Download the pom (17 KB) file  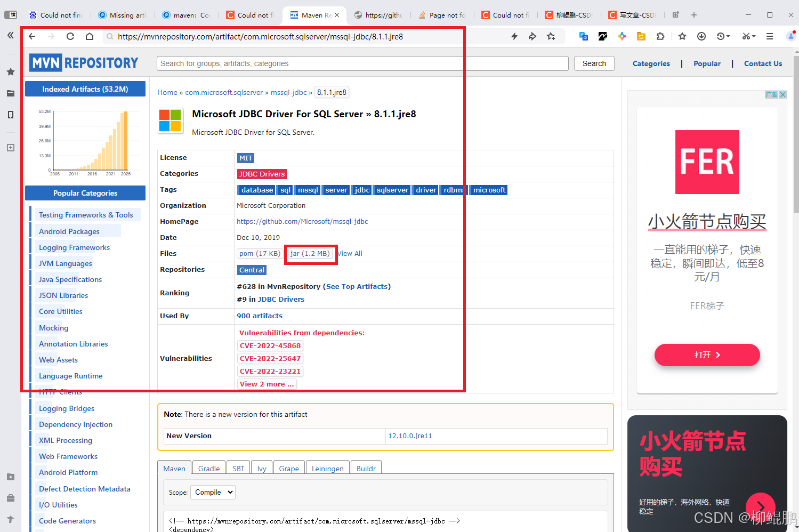coord(260,253)
